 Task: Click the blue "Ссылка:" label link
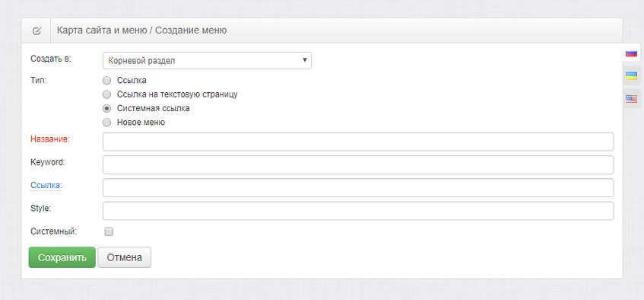46,186
